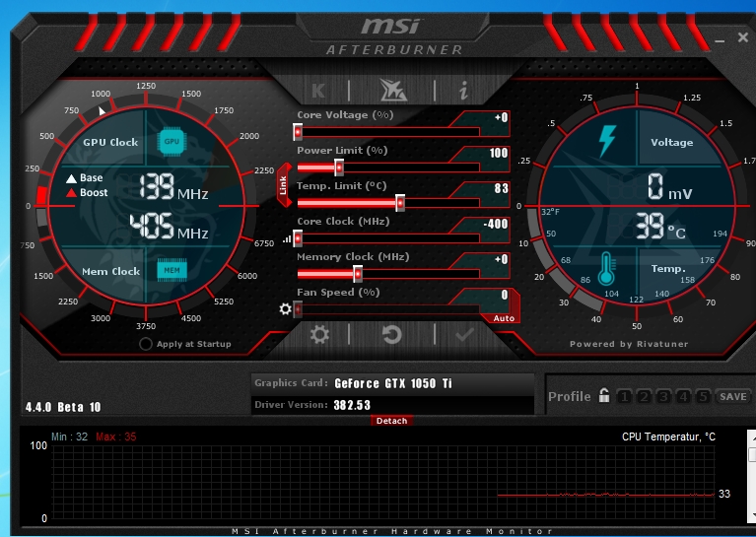Click the Powered by Rivatuner text
Viewport: 756px width, 537px height.
pyautogui.click(x=629, y=344)
